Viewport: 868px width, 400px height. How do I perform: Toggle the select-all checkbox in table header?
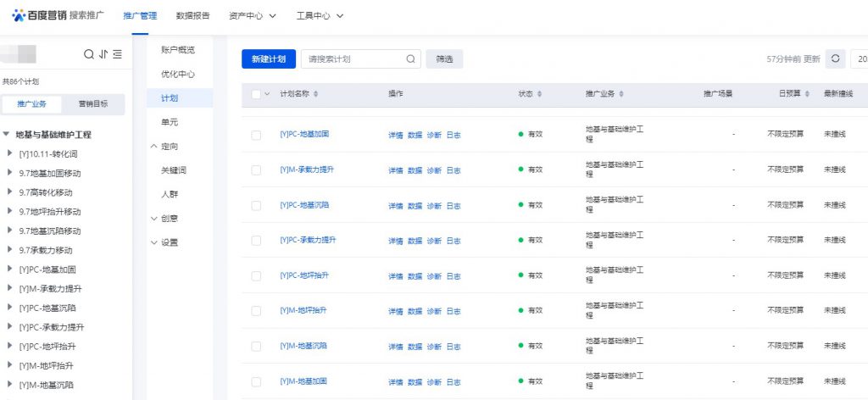point(256,94)
